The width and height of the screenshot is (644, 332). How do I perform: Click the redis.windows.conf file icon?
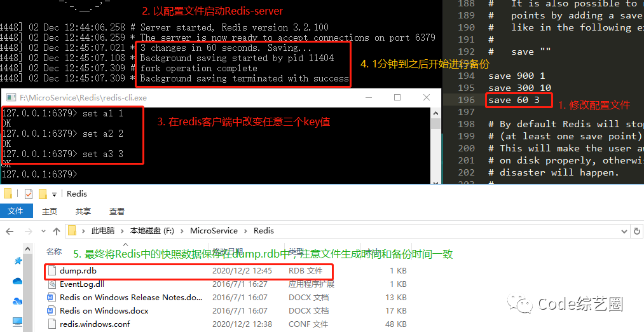click(52, 324)
